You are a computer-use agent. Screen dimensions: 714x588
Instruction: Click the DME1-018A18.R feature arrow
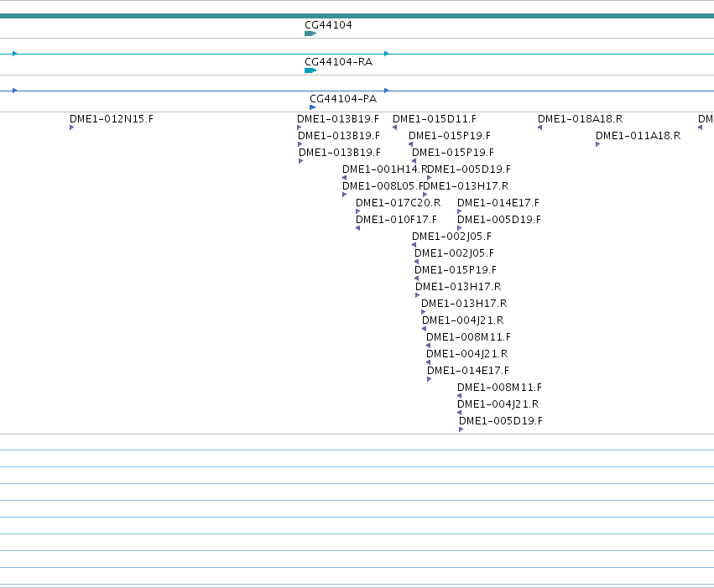[x=540, y=127]
